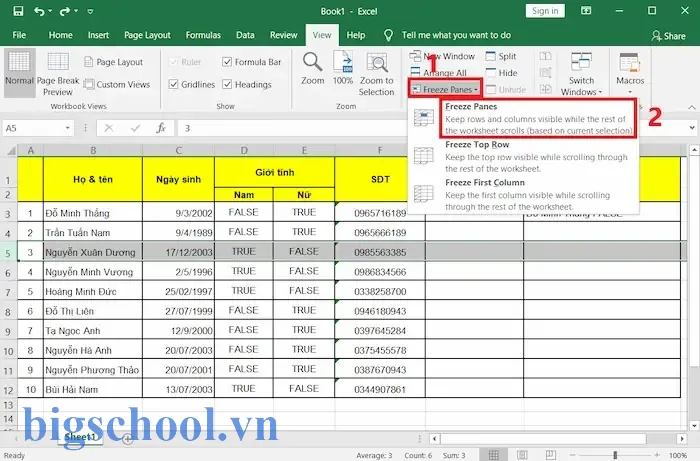Screen dimensions: 700x461
Task: Select column B header
Action: pos(93,150)
